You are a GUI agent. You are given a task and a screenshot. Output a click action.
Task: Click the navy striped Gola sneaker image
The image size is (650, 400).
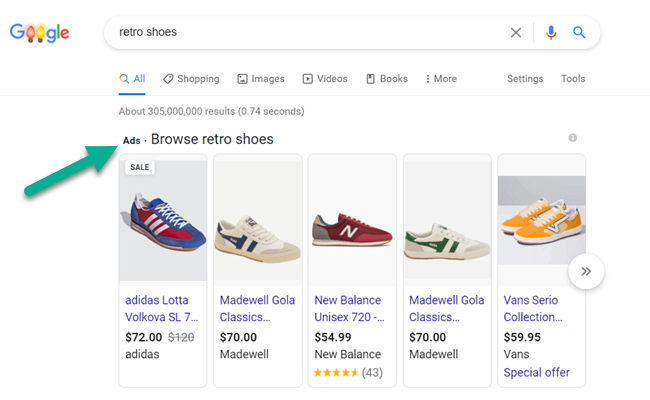pyautogui.click(x=257, y=221)
